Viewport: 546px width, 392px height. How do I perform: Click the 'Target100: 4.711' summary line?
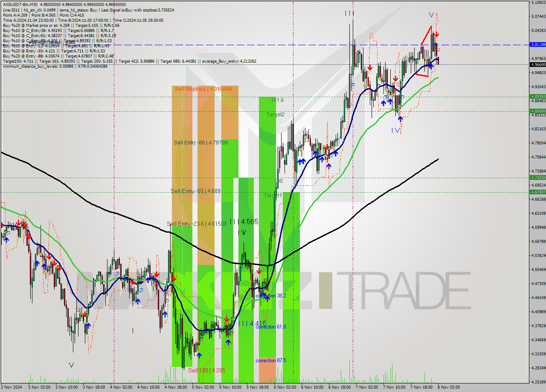coord(129,61)
